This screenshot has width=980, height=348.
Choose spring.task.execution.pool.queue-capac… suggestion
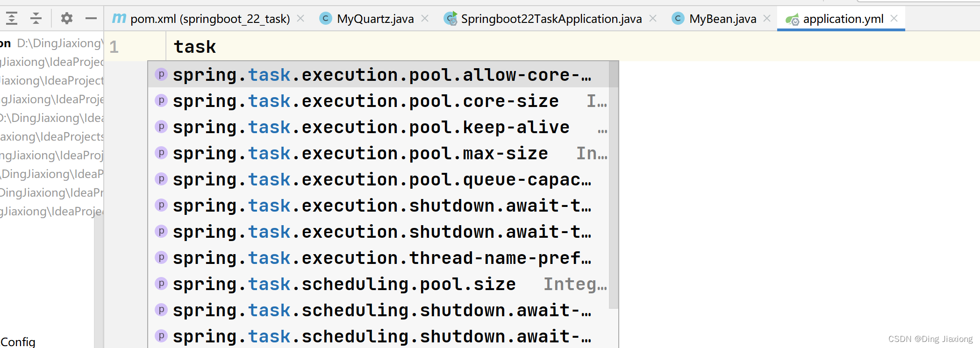(x=379, y=179)
